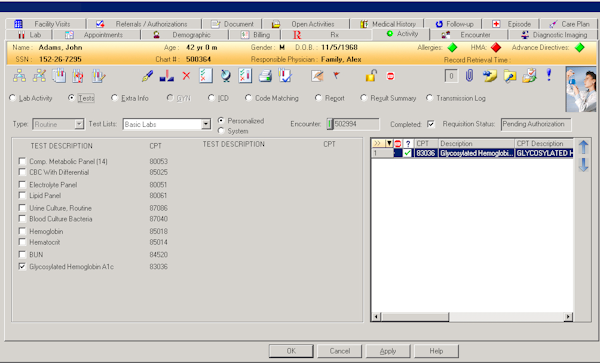600x363 pixels.
Task: Click the test tubes with question mark icon
Action: pos(78,76)
